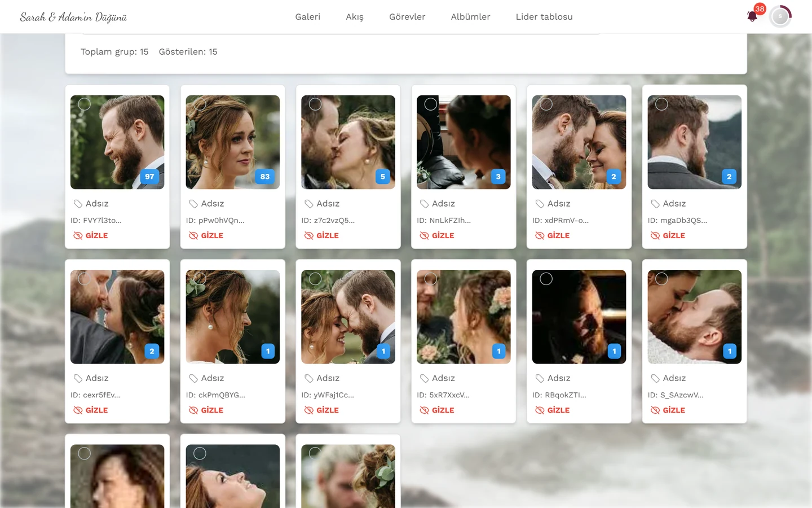Viewport: 812px width, 508px height.
Task: Open face thumbnail of ckPmQBYG group
Action: click(233, 317)
